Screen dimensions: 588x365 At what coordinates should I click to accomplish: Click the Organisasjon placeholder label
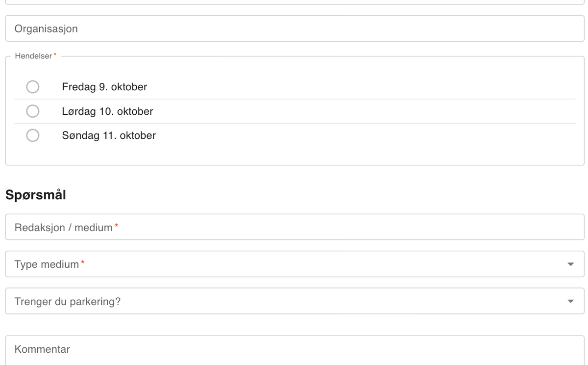[x=46, y=29]
